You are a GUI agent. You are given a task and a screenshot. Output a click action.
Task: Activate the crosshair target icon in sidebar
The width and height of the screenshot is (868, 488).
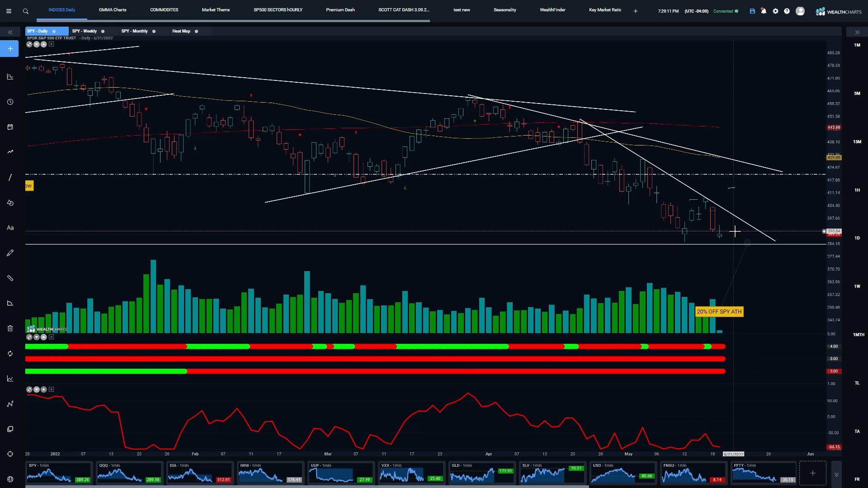click(10, 454)
